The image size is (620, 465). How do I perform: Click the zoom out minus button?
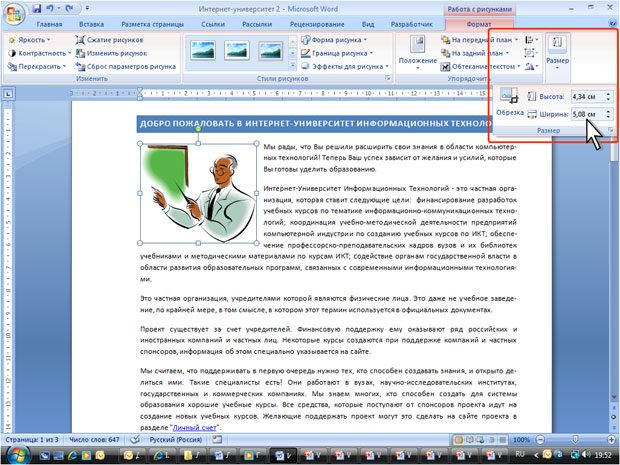coord(540,439)
